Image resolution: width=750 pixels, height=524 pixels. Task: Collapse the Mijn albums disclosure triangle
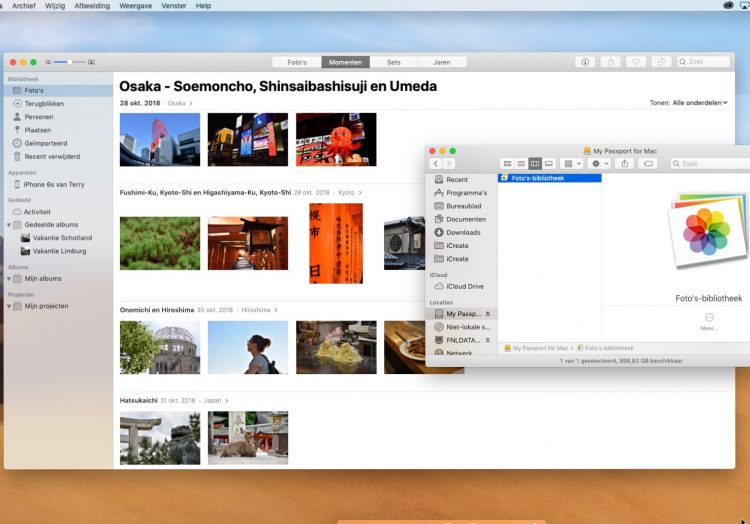point(9,279)
